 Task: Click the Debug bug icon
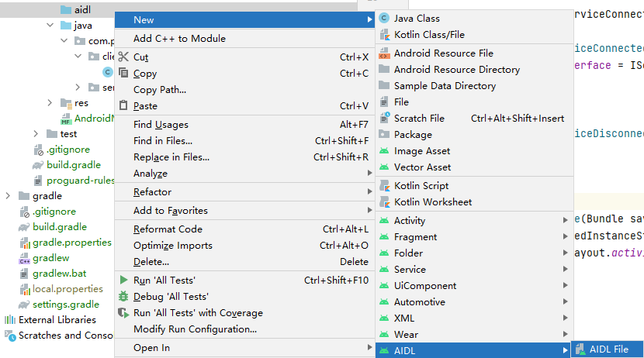coord(123,296)
